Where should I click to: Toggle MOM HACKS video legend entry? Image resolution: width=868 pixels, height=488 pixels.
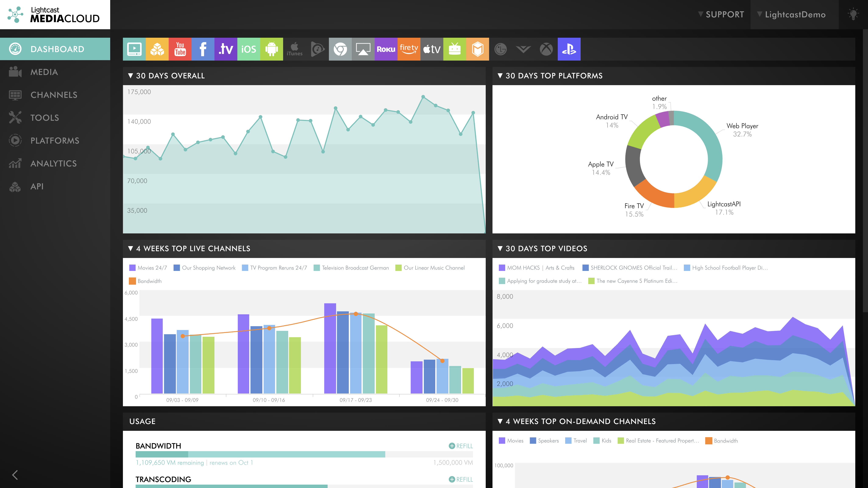536,268
